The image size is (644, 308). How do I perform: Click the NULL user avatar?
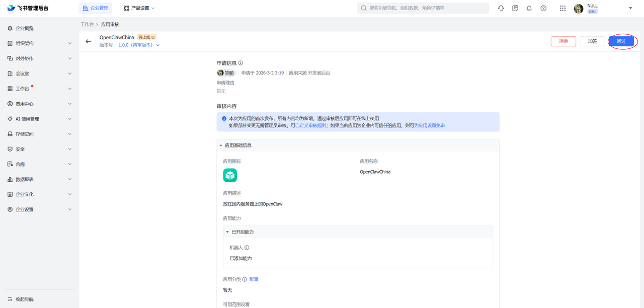(579, 9)
